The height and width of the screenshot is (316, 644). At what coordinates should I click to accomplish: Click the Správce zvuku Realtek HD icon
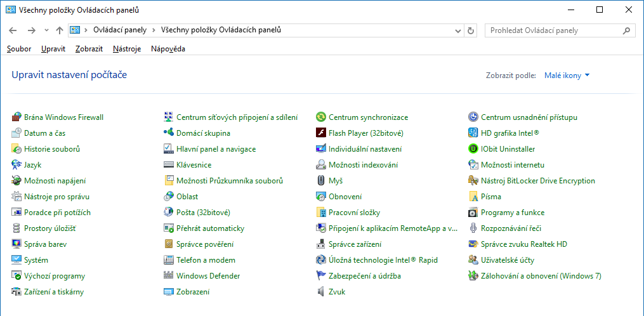[x=473, y=244]
